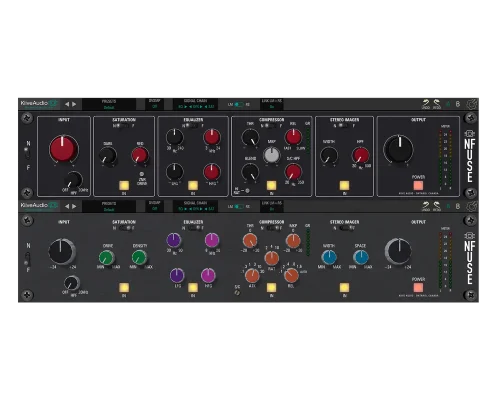The height and width of the screenshot is (400, 500).
Task: Open Oversampling dropdown in upper unit
Action: [x=154, y=104]
